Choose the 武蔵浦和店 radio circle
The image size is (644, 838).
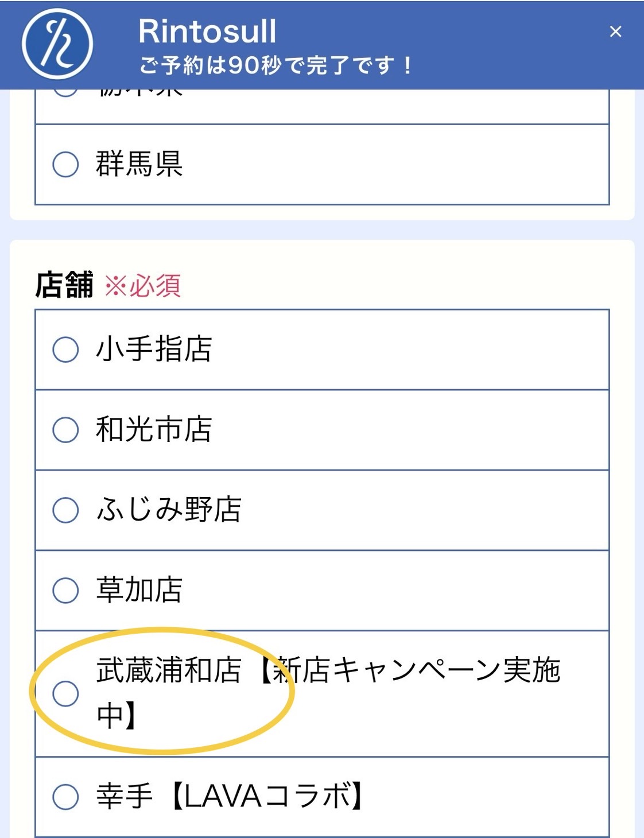pos(65,693)
